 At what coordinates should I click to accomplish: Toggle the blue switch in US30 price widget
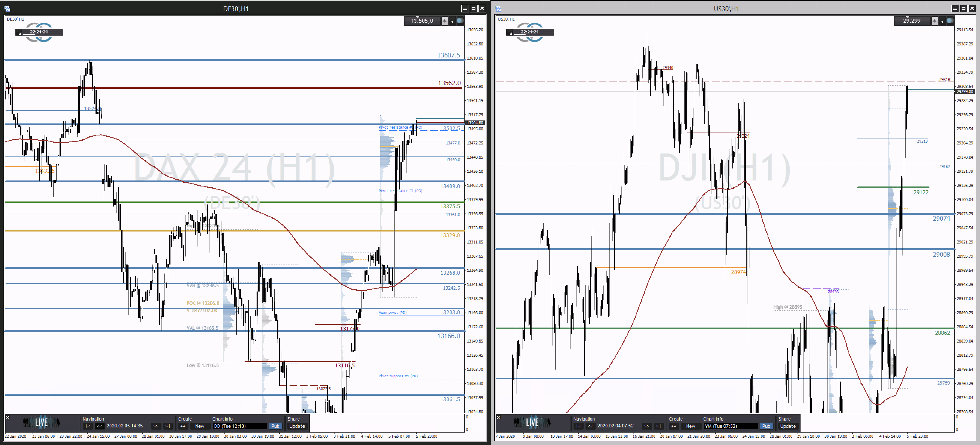point(950,21)
